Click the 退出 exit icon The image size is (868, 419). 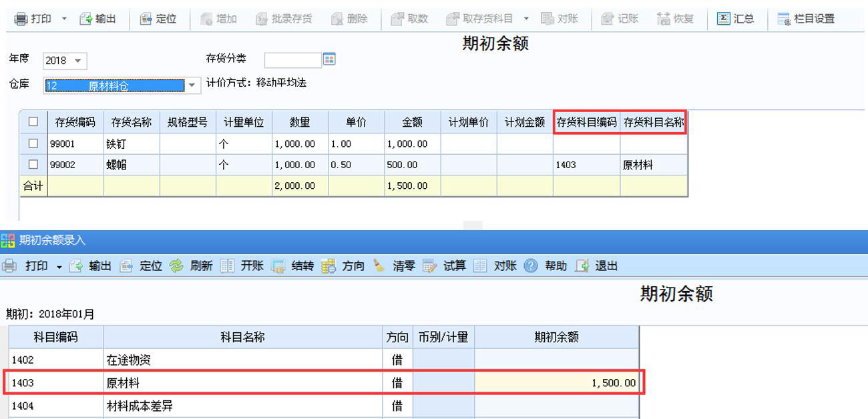pos(582,266)
